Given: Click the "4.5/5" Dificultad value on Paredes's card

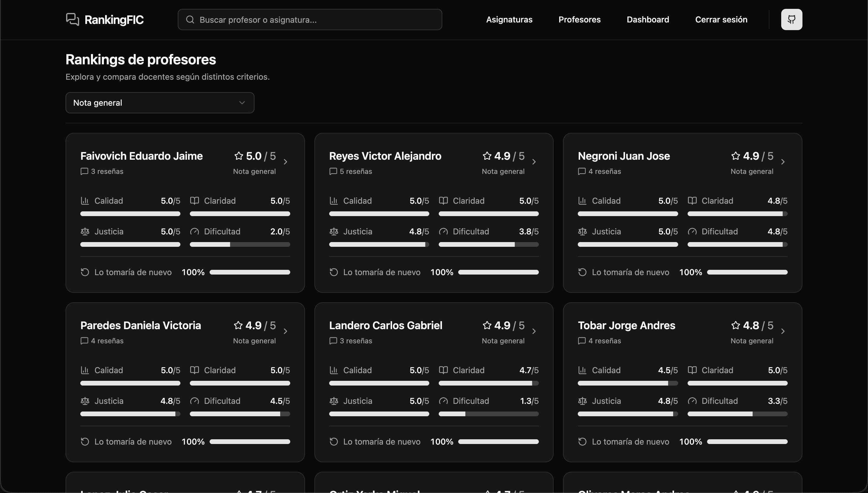Looking at the screenshot, I should (280, 401).
